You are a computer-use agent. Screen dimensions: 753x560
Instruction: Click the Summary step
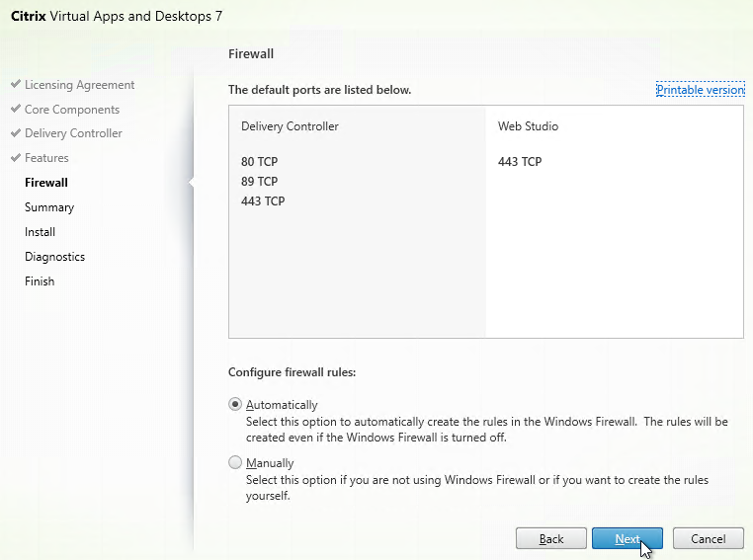[49, 207]
